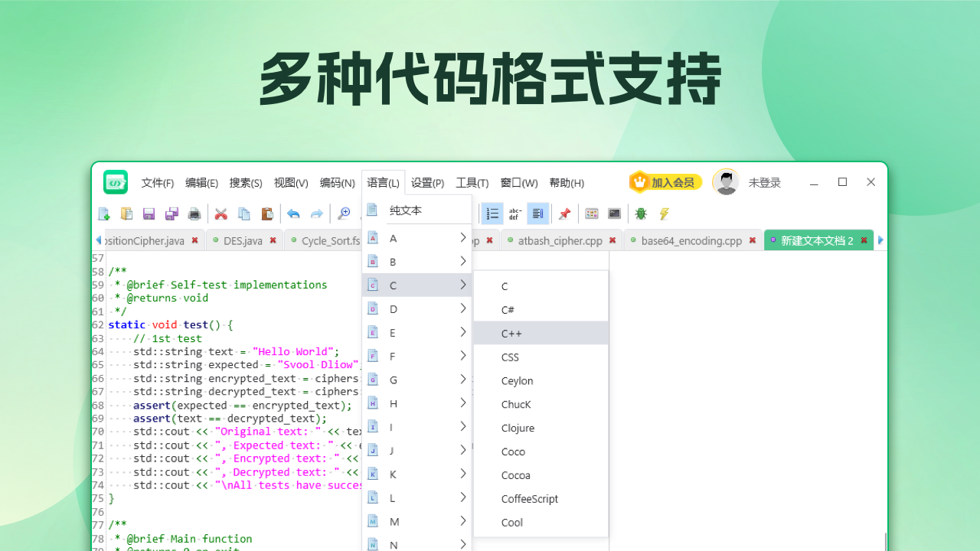Expand the J language submenu
Image resolution: width=980 pixels, height=551 pixels.
(x=417, y=450)
